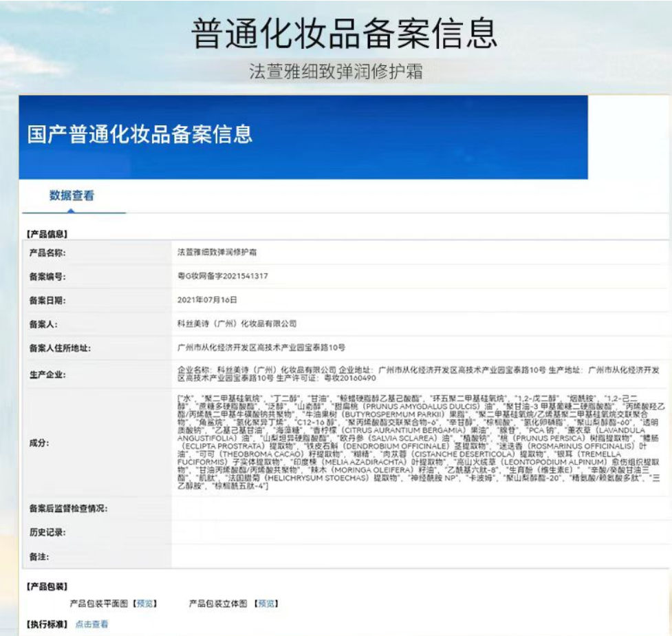Screen dimensions: 672x636
Task: Click the subtitle 法萱雅细致弹润修护霜 under the title
Action: 336,72
